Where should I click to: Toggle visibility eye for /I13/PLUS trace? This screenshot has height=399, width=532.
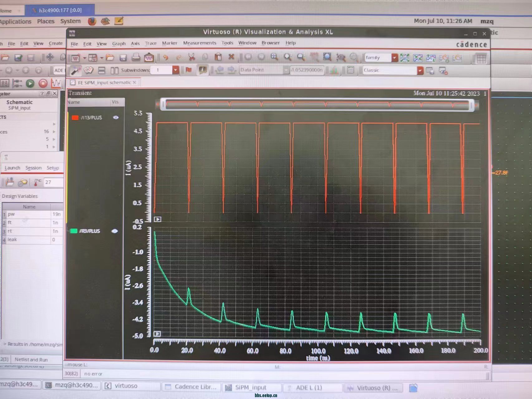pos(116,118)
